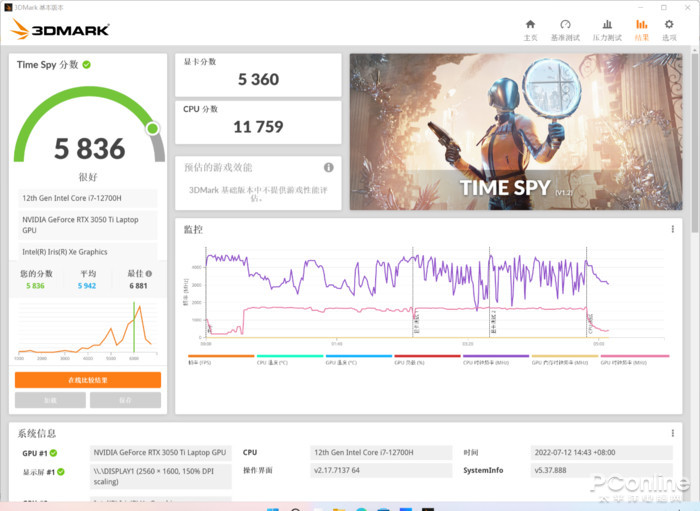Open the 基准测试 benchmarks tab
Viewport: 700px width, 511px height.
565,30
